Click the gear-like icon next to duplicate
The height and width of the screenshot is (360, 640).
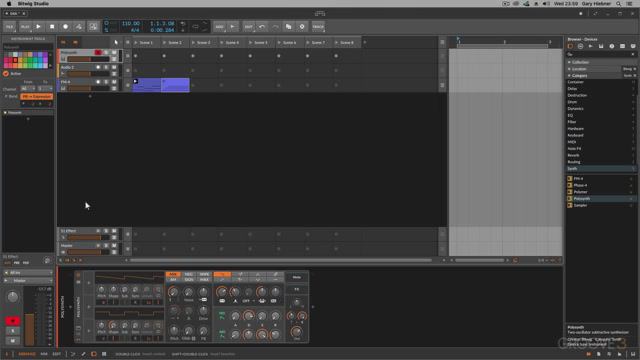(302, 27)
